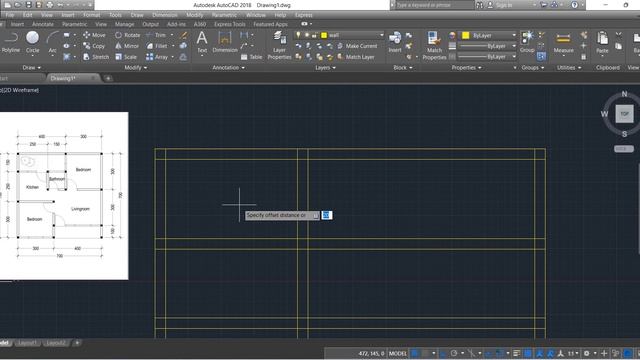Viewport: 640px width, 360px height.
Task: Select the Fillet tool
Action: [x=157, y=46]
